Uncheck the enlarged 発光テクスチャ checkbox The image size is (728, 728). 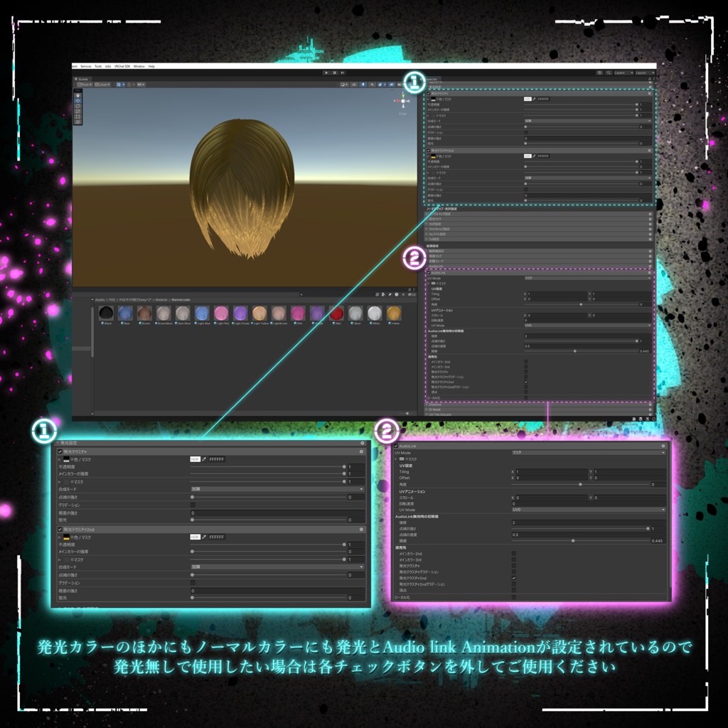(60, 451)
